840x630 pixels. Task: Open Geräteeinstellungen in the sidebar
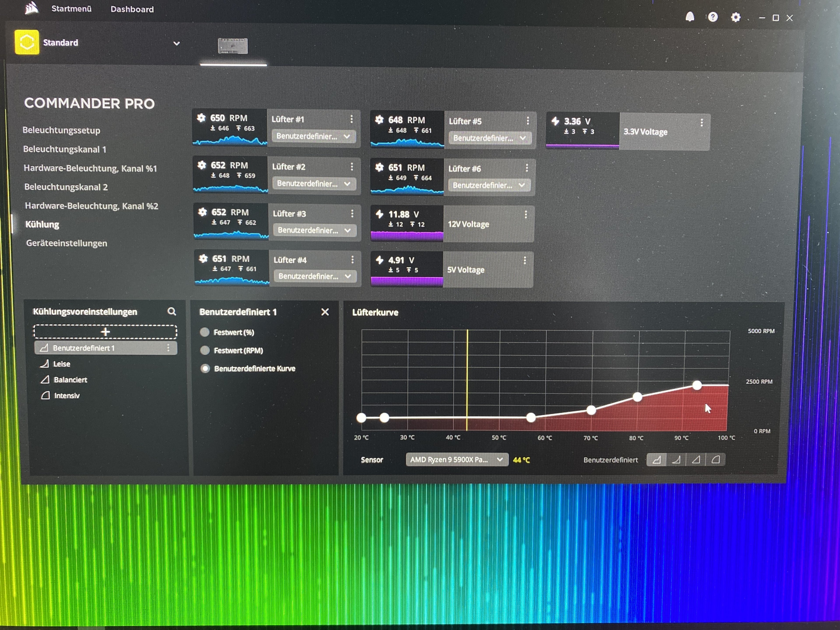[66, 243]
